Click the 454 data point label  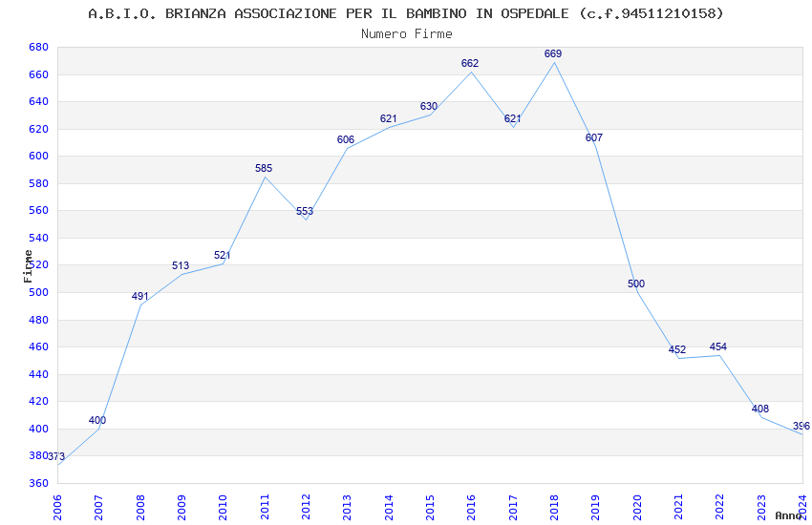[718, 347]
